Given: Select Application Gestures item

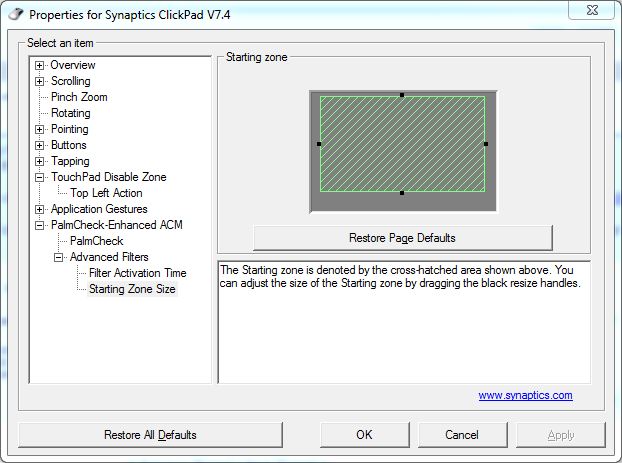Looking at the screenshot, I should point(99,209).
